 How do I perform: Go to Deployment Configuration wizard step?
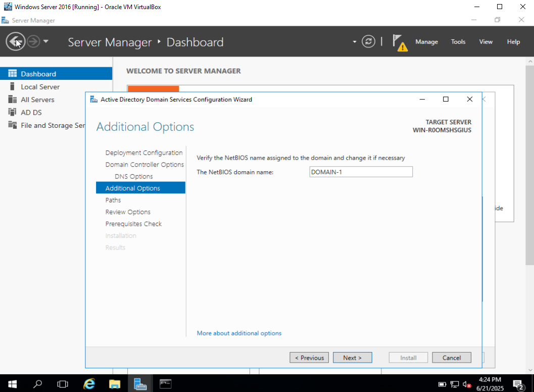click(143, 153)
